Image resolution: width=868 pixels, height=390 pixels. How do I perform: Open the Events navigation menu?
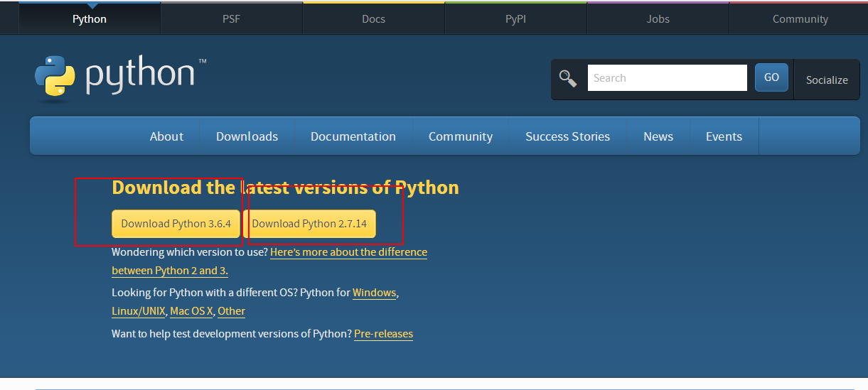tap(724, 136)
